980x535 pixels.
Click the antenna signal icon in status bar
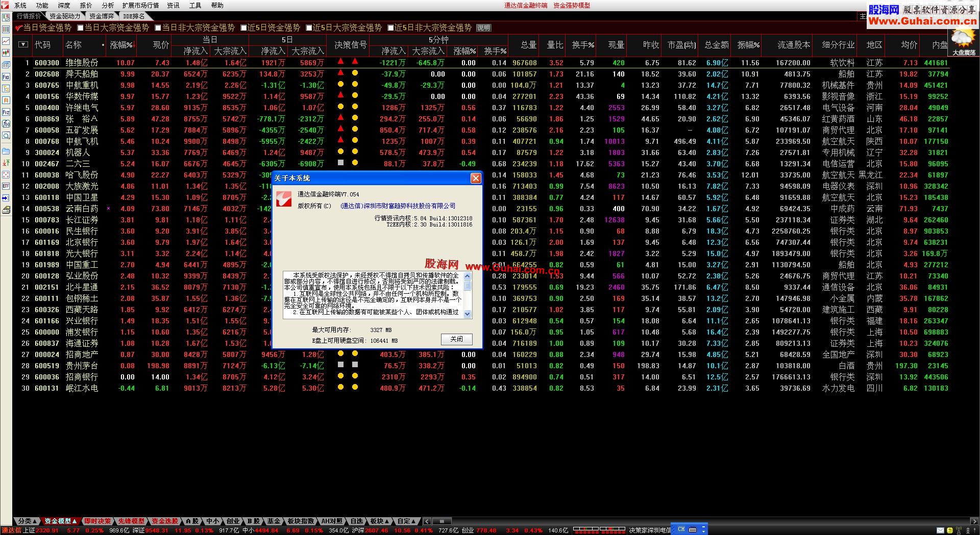pyautogui.click(x=959, y=530)
